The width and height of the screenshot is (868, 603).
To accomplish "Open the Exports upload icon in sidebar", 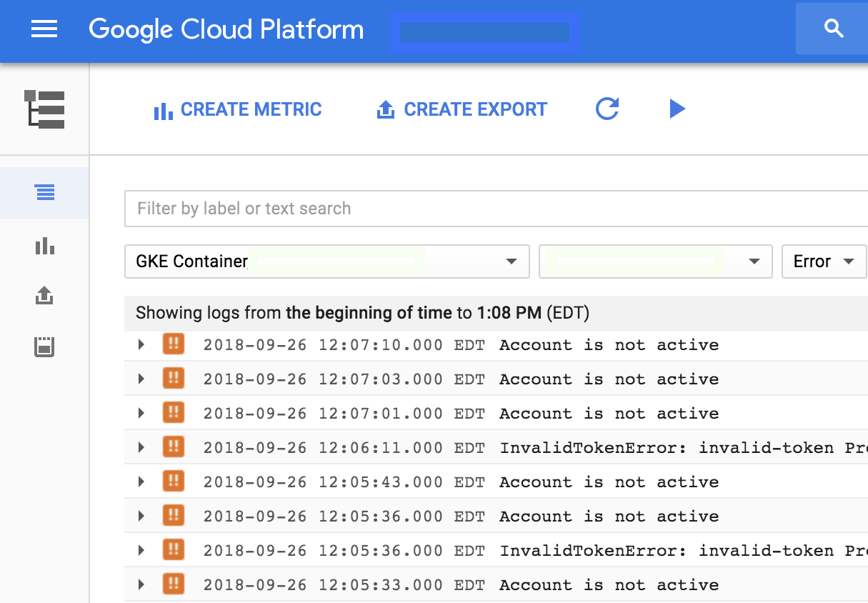I will [x=45, y=295].
